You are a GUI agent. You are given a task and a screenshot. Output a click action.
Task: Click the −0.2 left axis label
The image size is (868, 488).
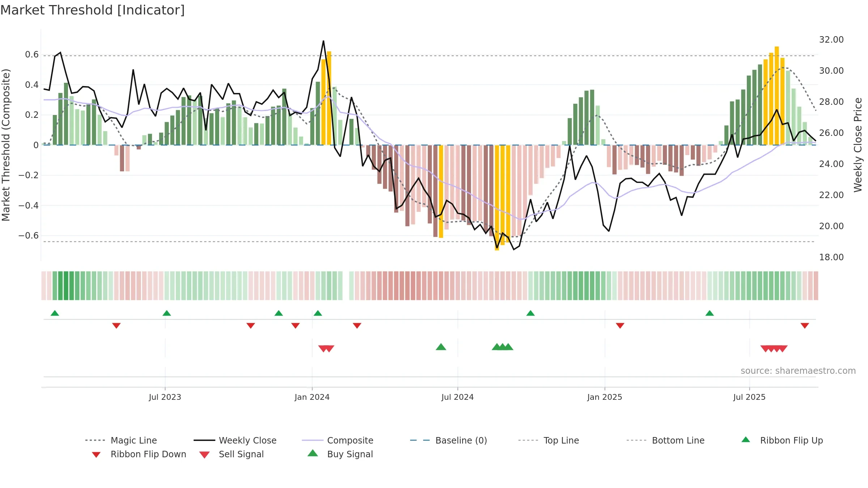[29, 175]
